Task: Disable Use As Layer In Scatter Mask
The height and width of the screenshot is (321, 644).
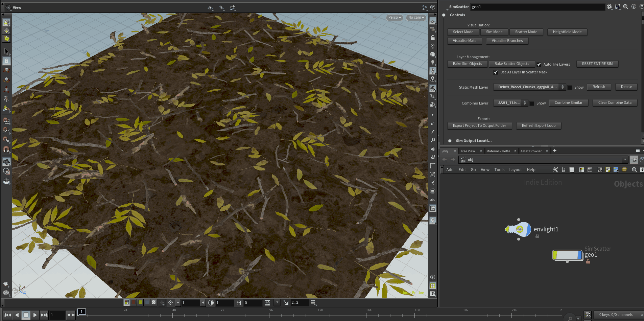Action: point(496,72)
